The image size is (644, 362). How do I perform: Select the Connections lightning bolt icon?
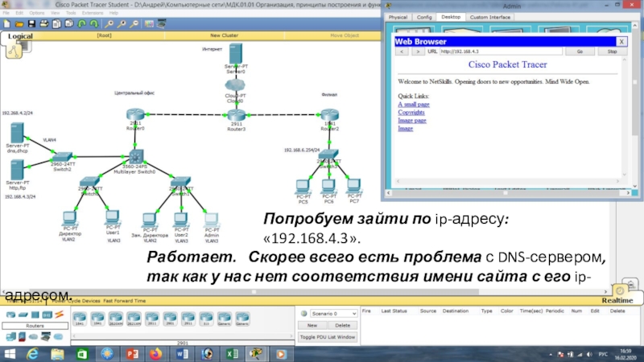pos(59,315)
